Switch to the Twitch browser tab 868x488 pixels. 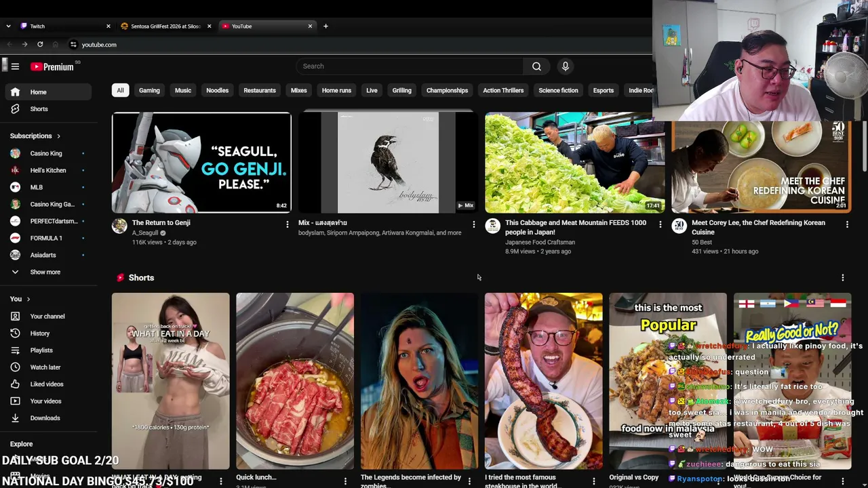click(64, 26)
